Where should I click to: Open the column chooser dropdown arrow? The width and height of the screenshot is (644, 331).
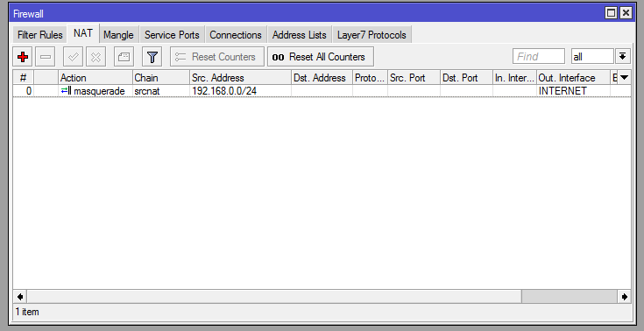point(624,78)
